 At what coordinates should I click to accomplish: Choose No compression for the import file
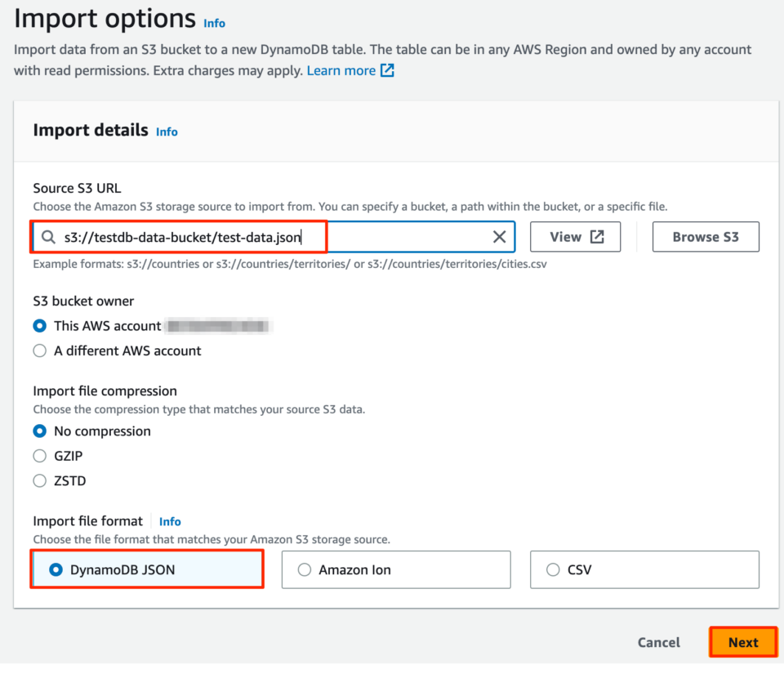39,431
